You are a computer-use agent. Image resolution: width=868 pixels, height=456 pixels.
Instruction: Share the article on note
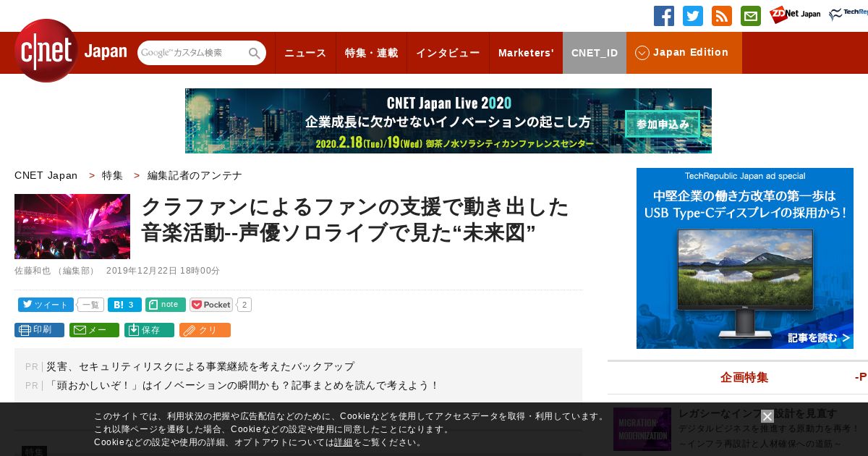click(x=166, y=305)
